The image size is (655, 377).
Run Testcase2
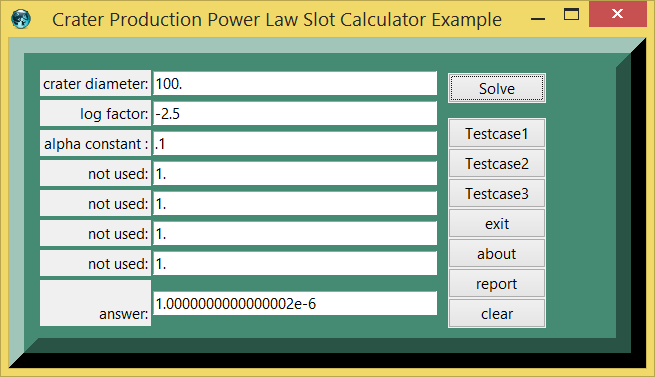pos(497,163)
